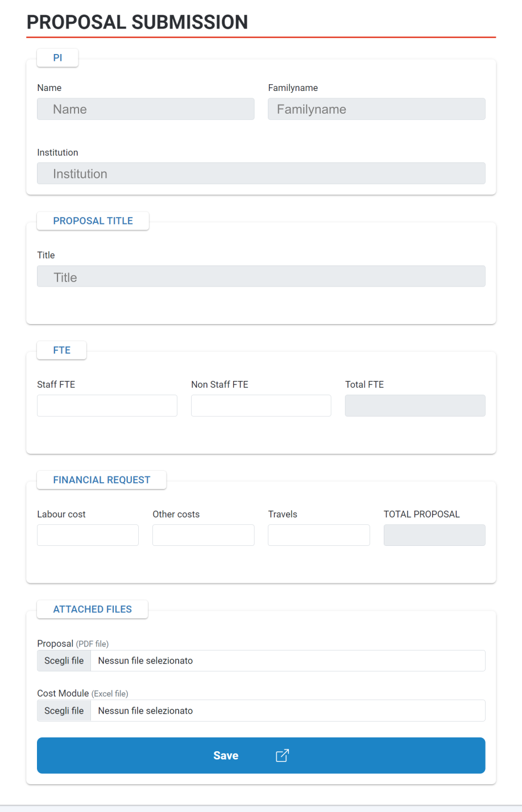Click the Total FTE field

[415, 405]
